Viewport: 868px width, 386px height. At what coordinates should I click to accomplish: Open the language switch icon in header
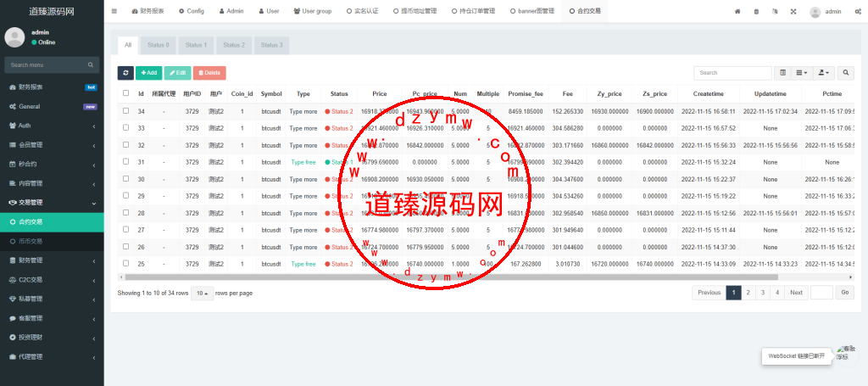point(775,11)
